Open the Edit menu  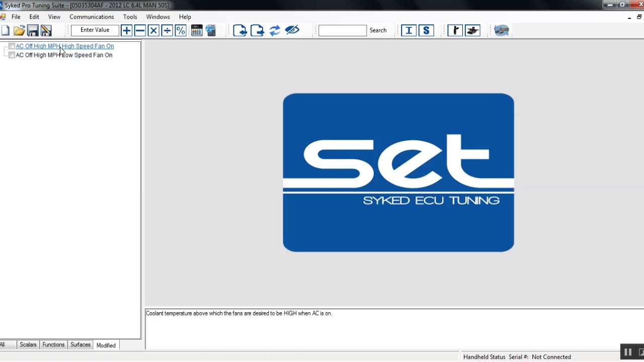pos(34,17)
